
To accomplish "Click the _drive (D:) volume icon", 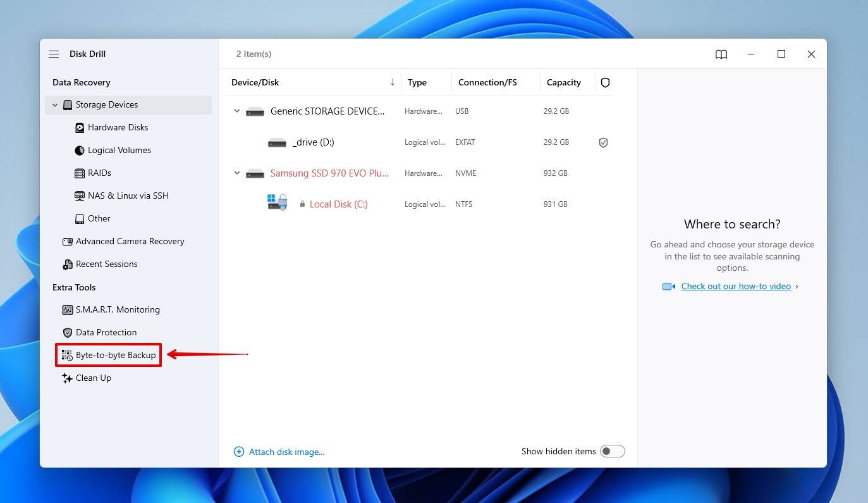I will pyautogui.click(x=277, y=143).
